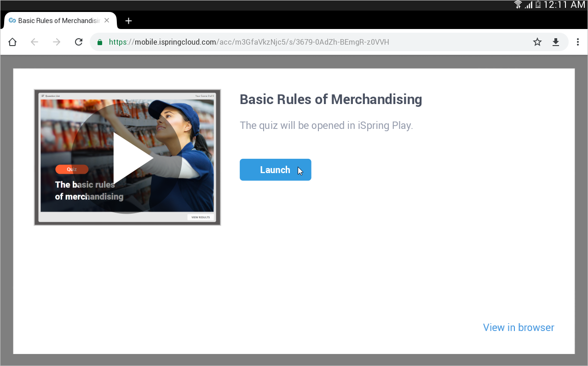The image size is (588, 366).
Task: Open downloads using the download arrow icon
Action: (x=556, y=42)
